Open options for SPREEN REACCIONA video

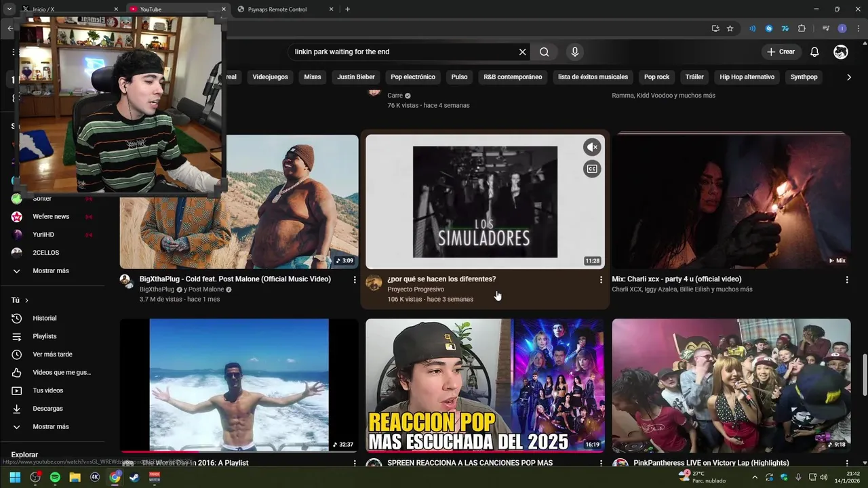tap(600, 463)
